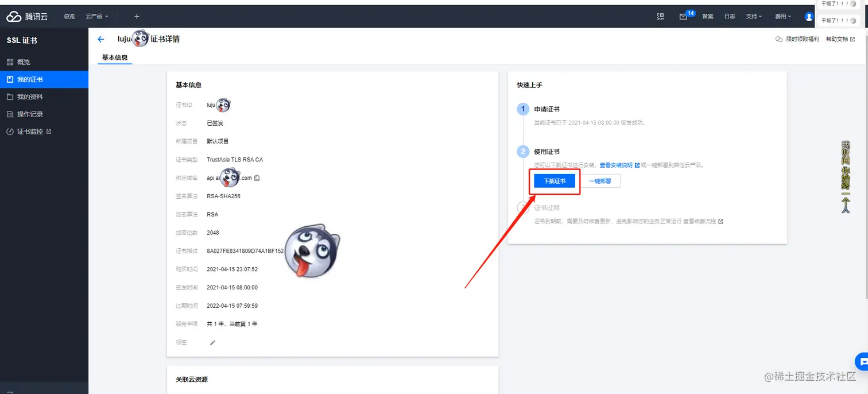Click the 使用证书 step heading
Viewport: 868px width, 394px height.
(x=547, y=152)
